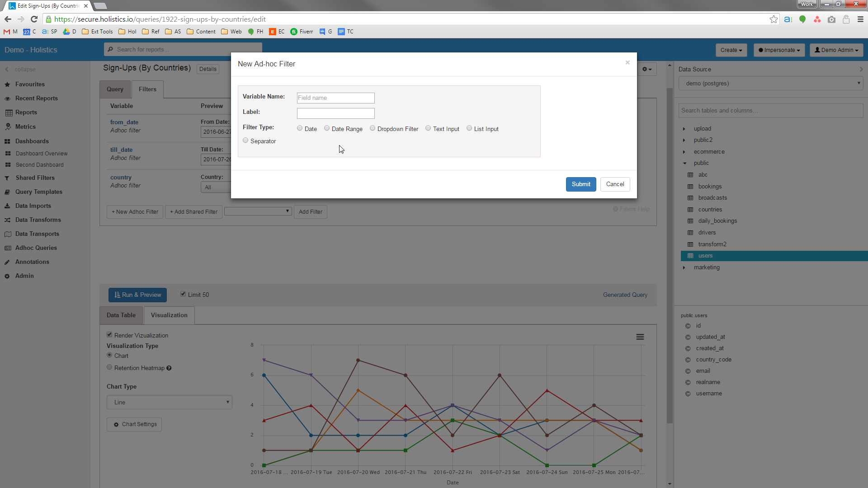Select the Separator radio option

click(245, 141)
